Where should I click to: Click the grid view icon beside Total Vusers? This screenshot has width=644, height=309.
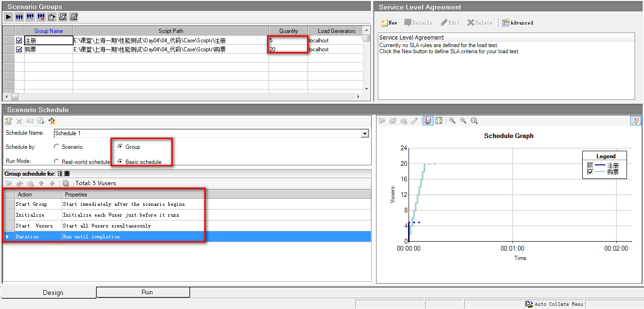coord(66,183)
